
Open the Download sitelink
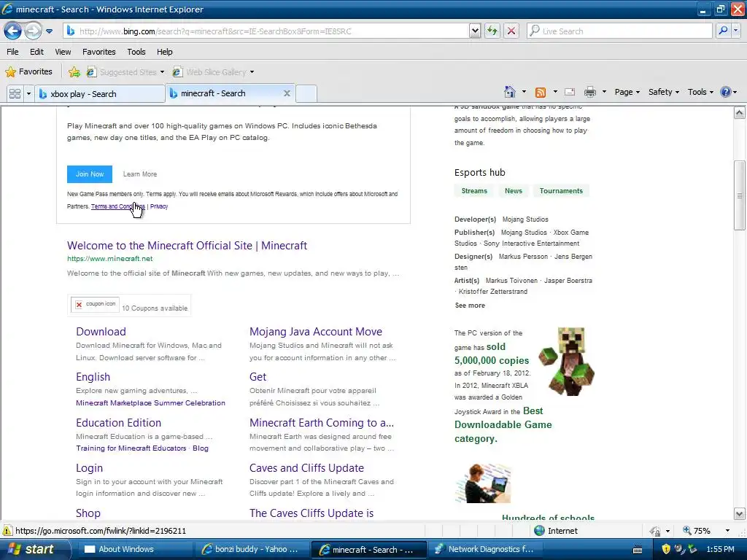tap(101, 332)
